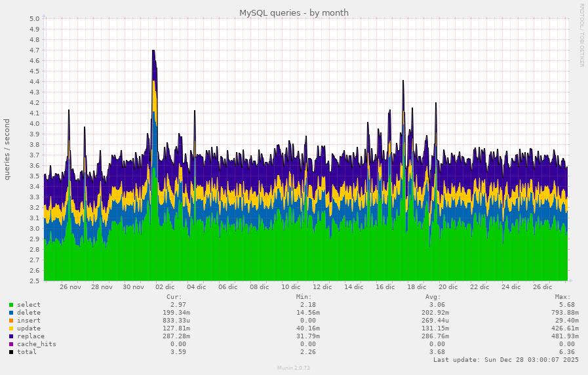Click the 'Max:' column header
This screenshot has height=375, width=588.
tap(562, 297)
